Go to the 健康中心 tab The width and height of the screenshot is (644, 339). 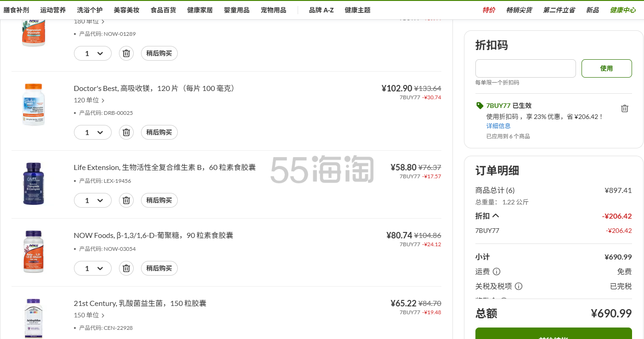tap(623, 10)
